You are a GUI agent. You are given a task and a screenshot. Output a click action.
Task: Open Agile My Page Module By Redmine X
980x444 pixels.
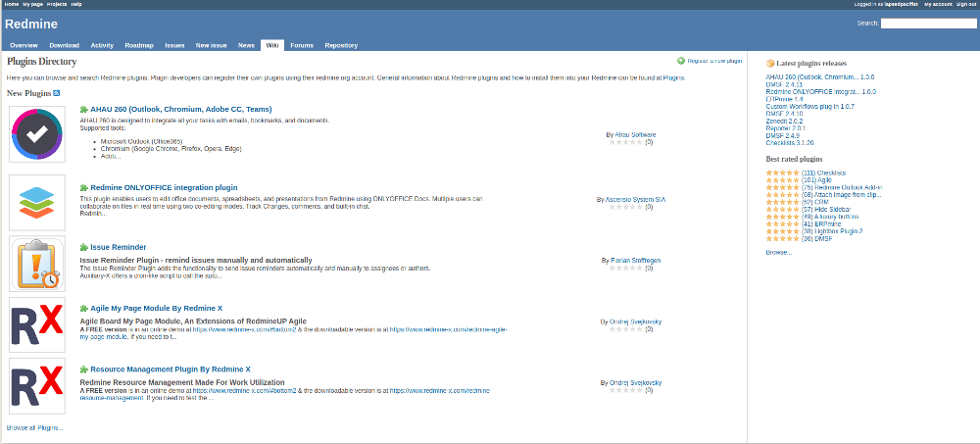(x=156, y=309)
